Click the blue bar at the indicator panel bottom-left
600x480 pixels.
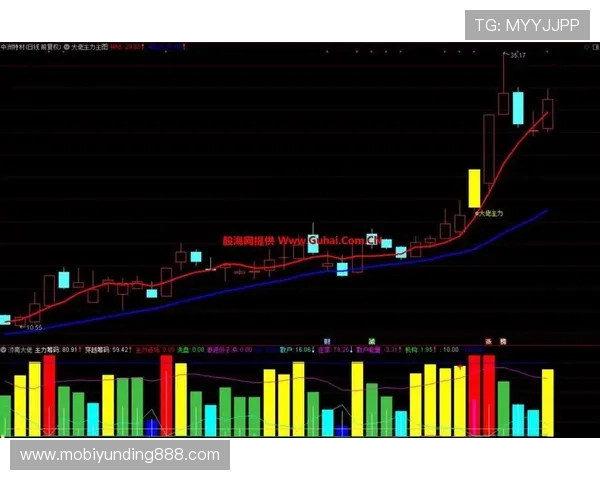(x=151, y=427)
